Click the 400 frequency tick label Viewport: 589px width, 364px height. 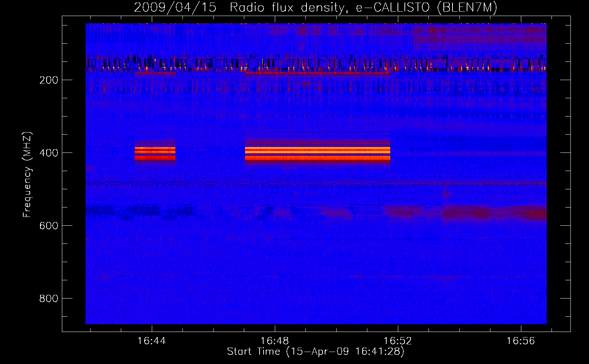point(49,153)
